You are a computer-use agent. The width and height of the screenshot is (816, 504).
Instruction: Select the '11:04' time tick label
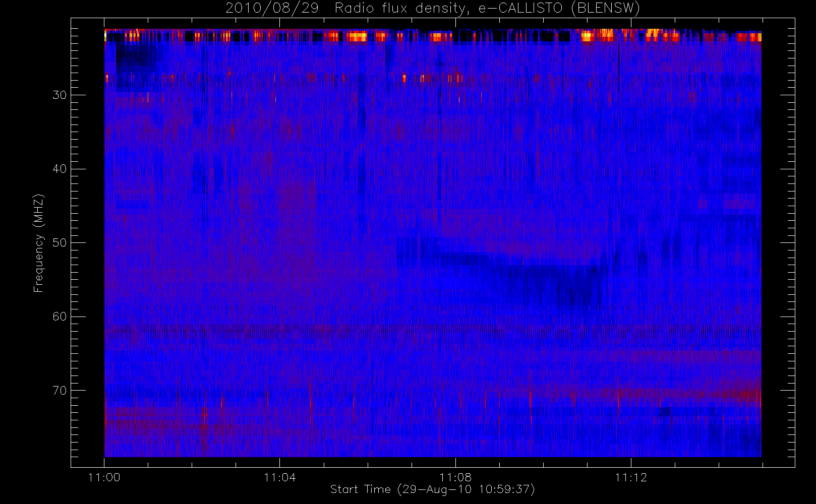[280, 477]
